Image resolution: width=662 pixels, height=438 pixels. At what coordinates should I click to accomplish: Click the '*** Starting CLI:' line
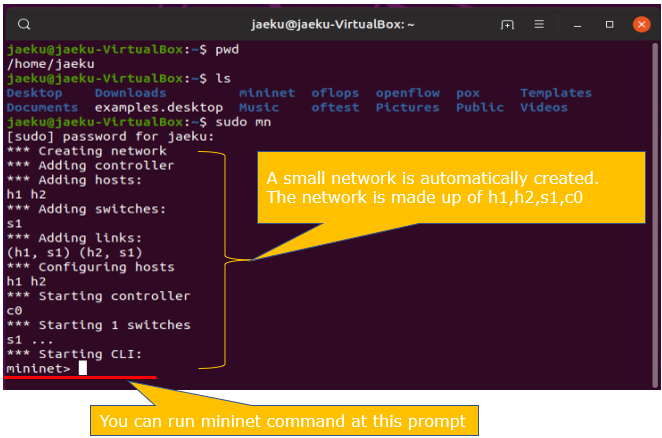click(74, 354)
